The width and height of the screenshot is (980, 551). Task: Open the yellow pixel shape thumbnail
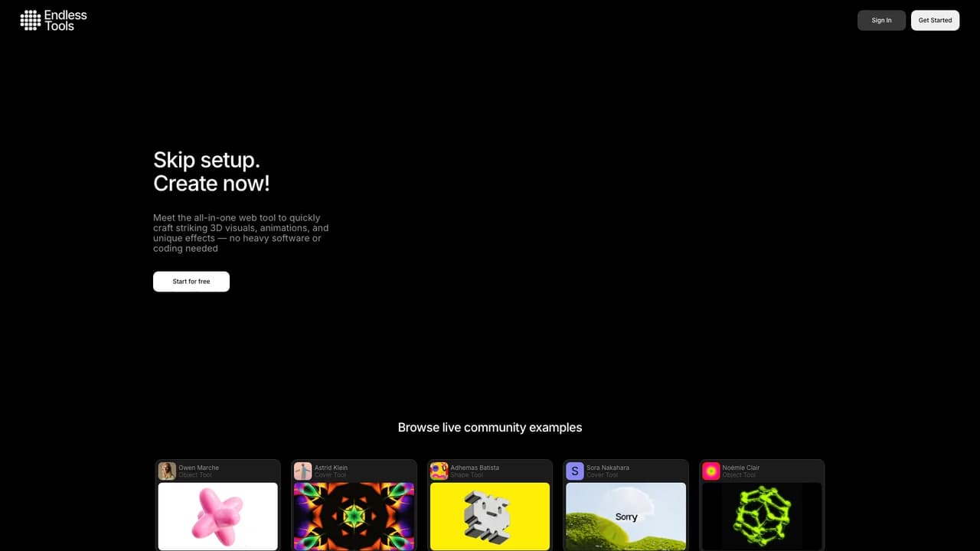point(490,516)
